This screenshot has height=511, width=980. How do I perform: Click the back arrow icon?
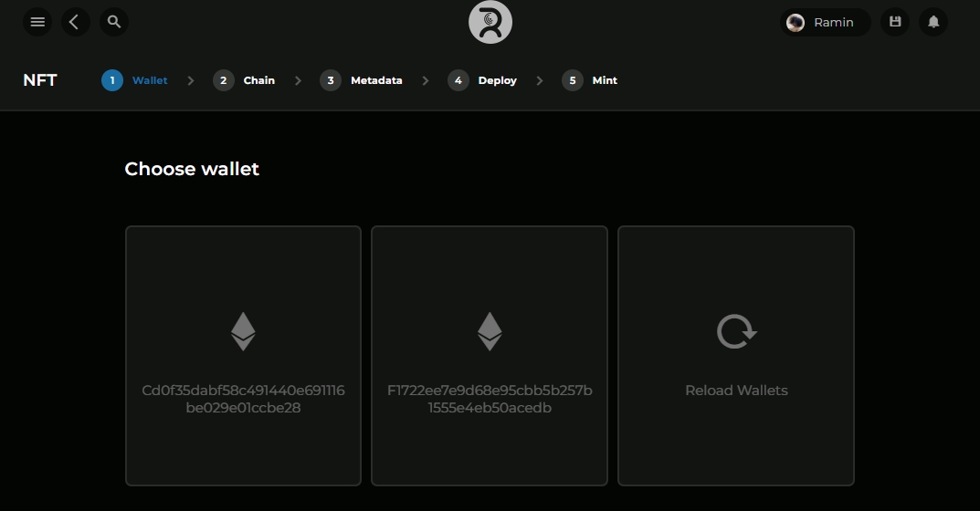pyautogui.click(x=75, y=22)
